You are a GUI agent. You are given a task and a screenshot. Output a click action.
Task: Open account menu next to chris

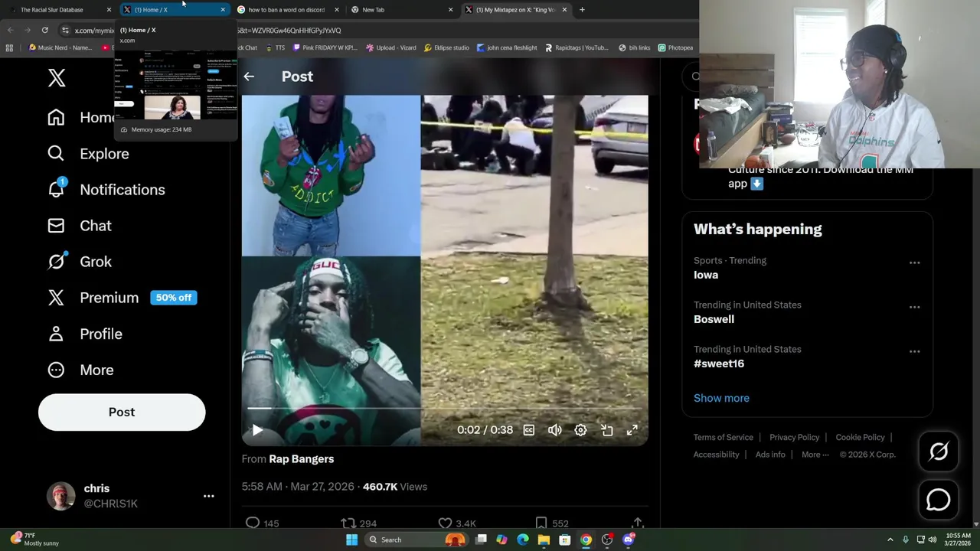[x=208, y=496]
